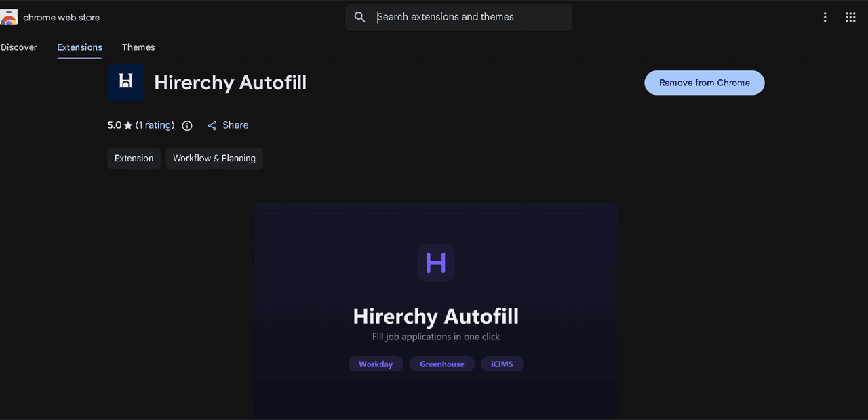This screenshot has width=868, height=420.
Task: Click the purple H icon in the preview image
Action: [x=436, y=262]
